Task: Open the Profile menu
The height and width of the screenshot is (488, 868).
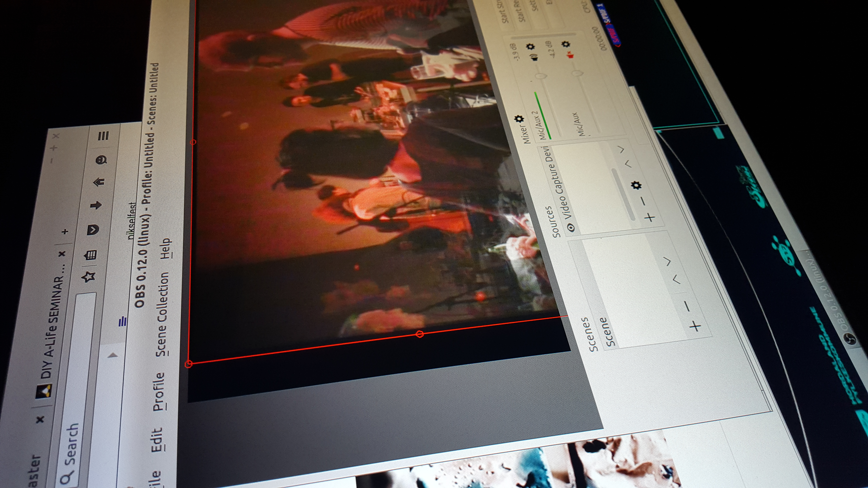Action: 159,392
